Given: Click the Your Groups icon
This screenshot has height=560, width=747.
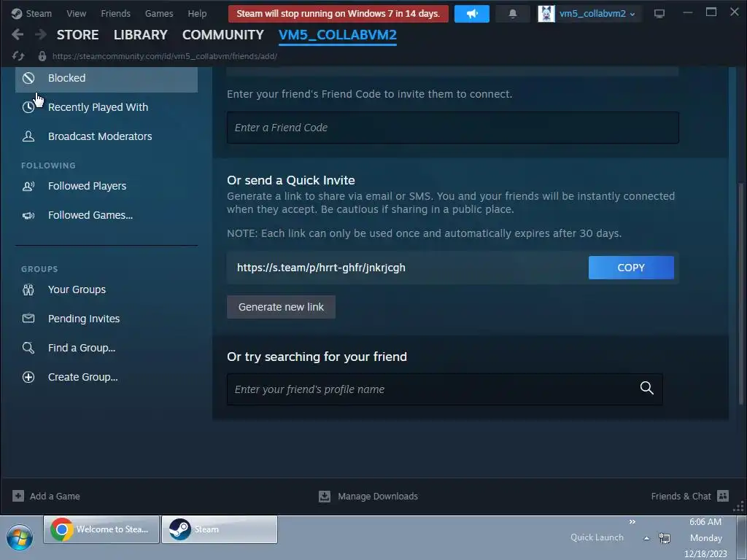Looking at the screenshot, I should pos(28,289).
